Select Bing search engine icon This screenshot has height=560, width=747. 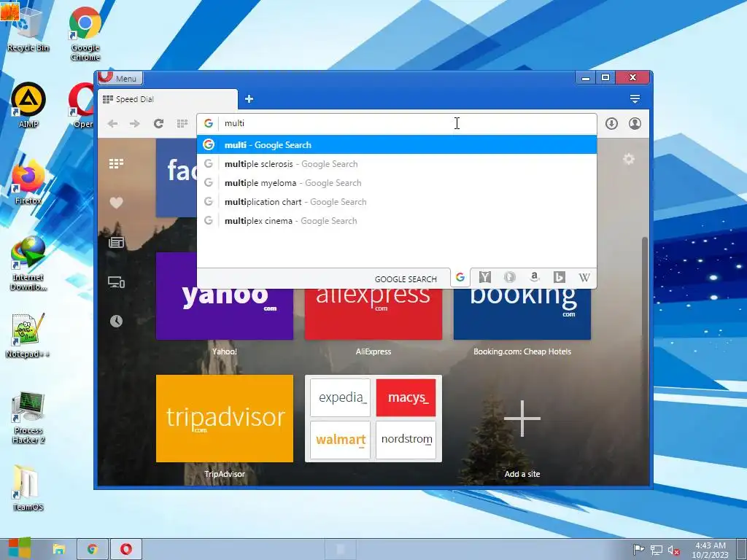(560, 277)
